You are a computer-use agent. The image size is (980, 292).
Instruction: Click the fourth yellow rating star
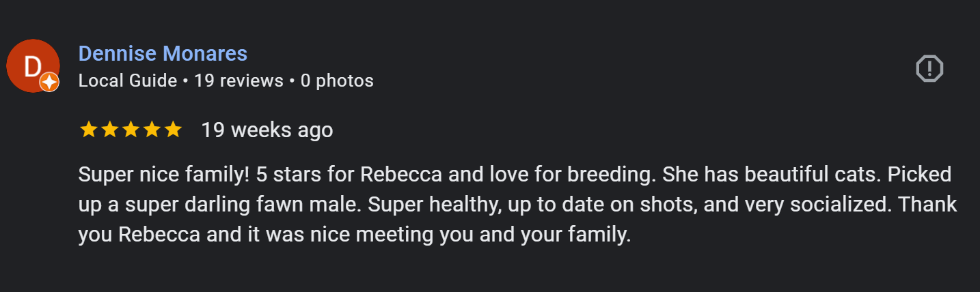pyautogui.click(x=152, y=130)
